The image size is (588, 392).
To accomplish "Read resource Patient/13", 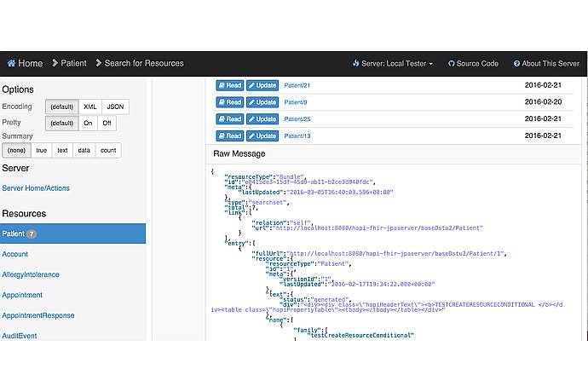I will (230, 135).
